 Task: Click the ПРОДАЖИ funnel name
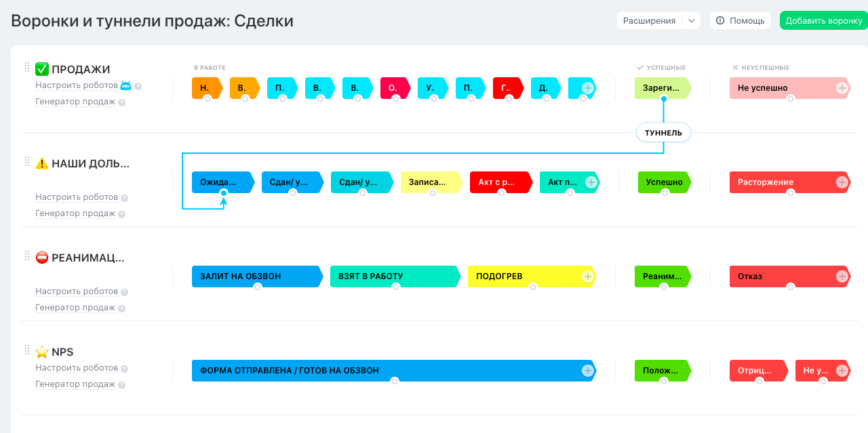coord(81,69)
